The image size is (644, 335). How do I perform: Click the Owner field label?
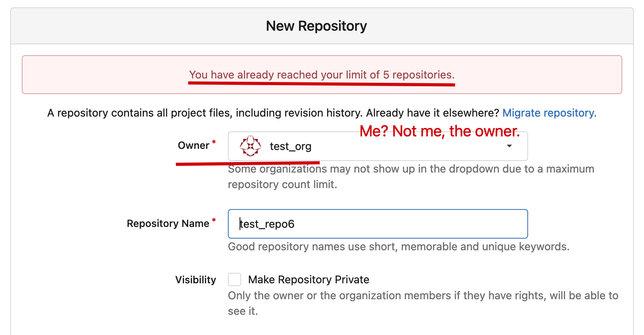click(193, 146)
